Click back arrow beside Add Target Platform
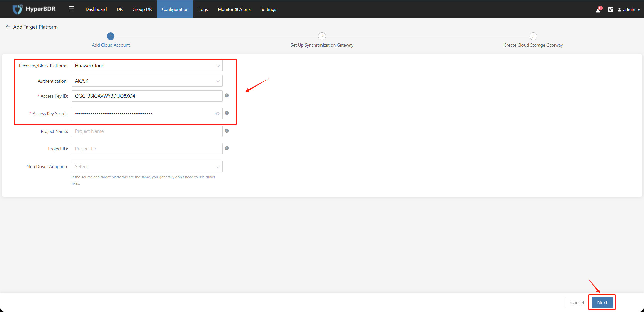Screen dimensions: 644x312 tap(8, 27)
